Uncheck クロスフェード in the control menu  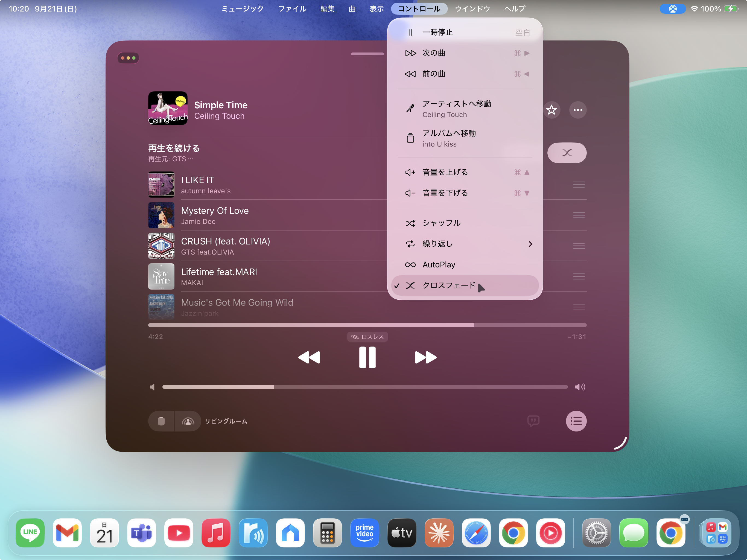tap(449, 285)
